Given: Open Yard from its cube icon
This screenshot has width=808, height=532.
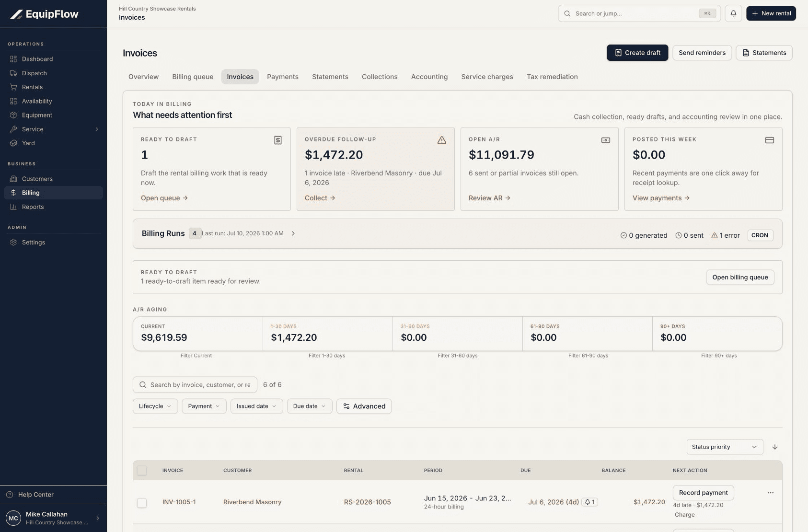Looking at the screenshot, I should coord(13,143).
